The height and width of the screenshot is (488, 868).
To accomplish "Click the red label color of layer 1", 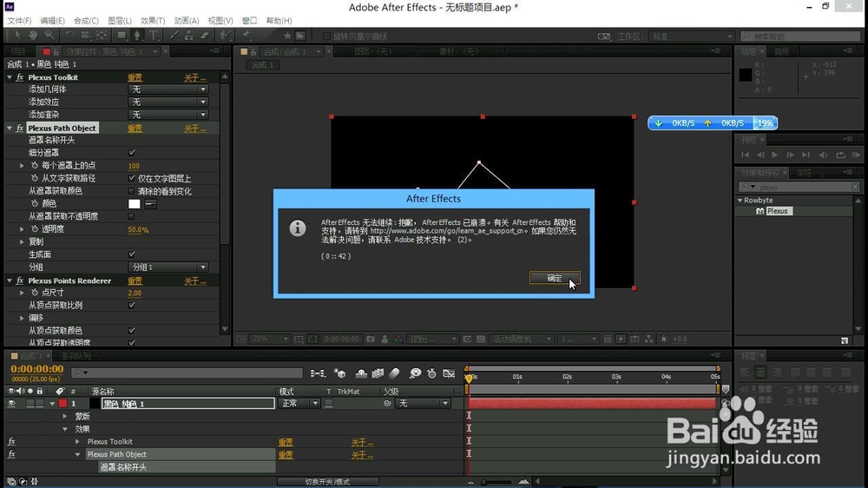I will [62, 404].
